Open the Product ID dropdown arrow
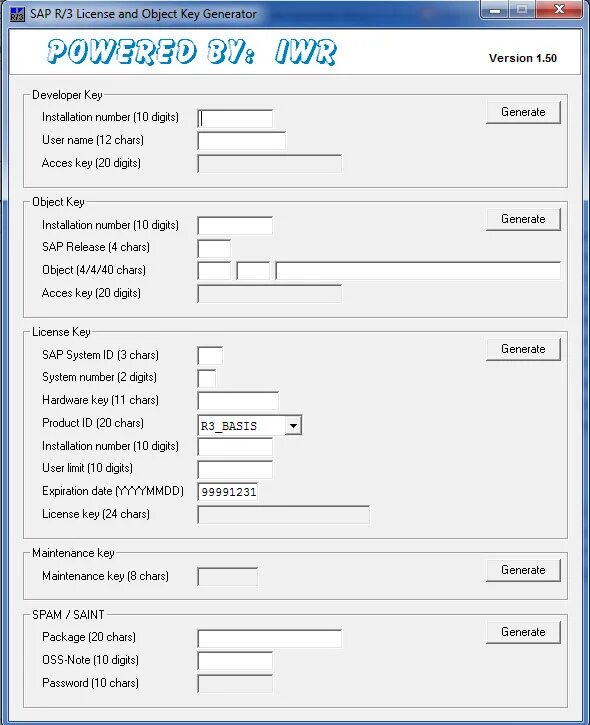 pyautogui.click(x=293, y=425)
